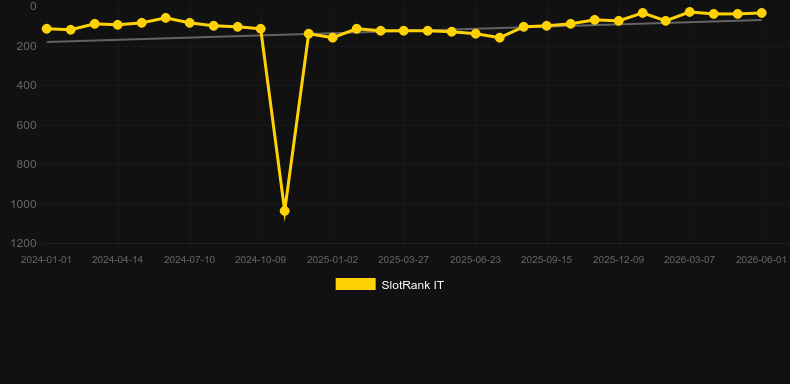Click the yellow SlotRank IT legend swatch
Viewport: 790px width, 384px height.
(356, 284)
